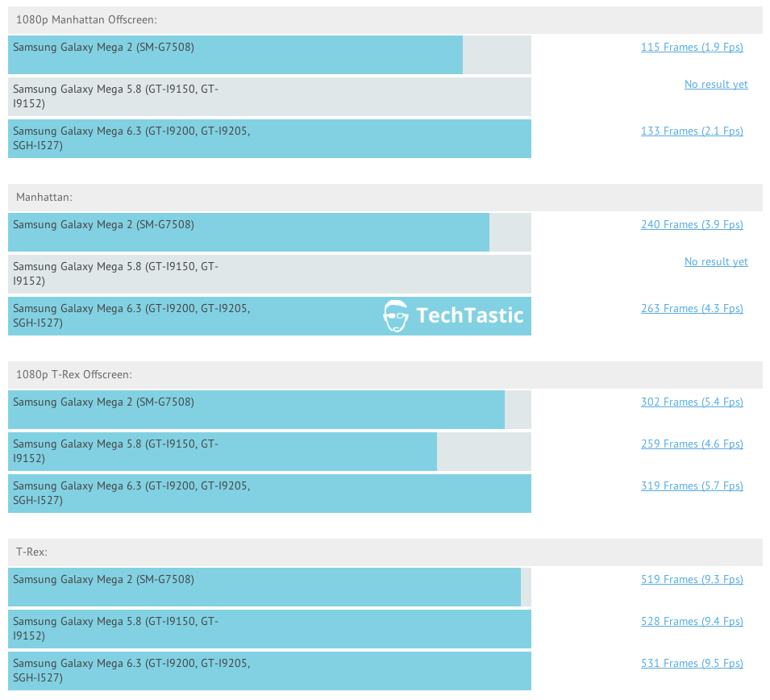Select the 1080p T-Rex Offscreen section header

pyautogui.click(x=385, y=375)
